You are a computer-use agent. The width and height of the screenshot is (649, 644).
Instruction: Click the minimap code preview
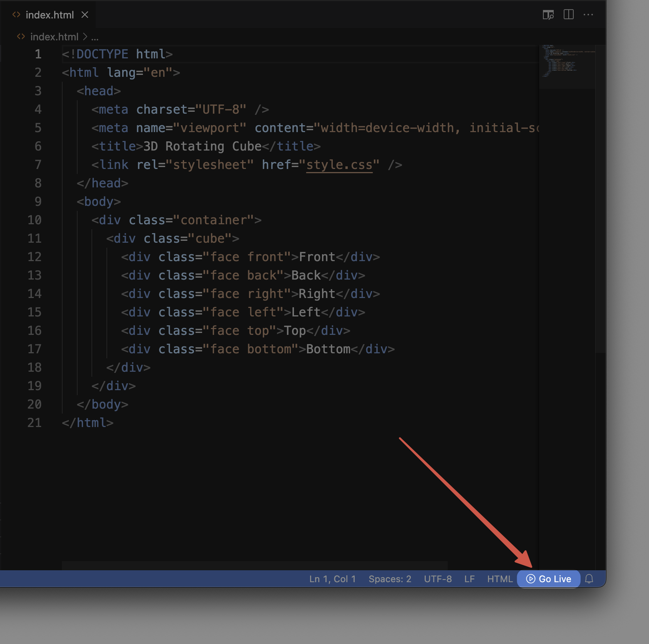coord(567,61)
